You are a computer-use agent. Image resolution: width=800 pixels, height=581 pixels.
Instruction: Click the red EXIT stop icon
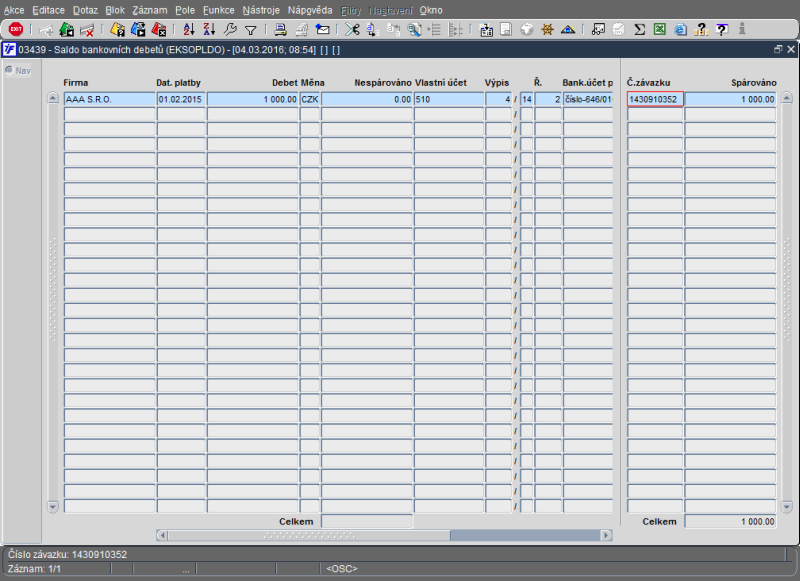point(16,30)
